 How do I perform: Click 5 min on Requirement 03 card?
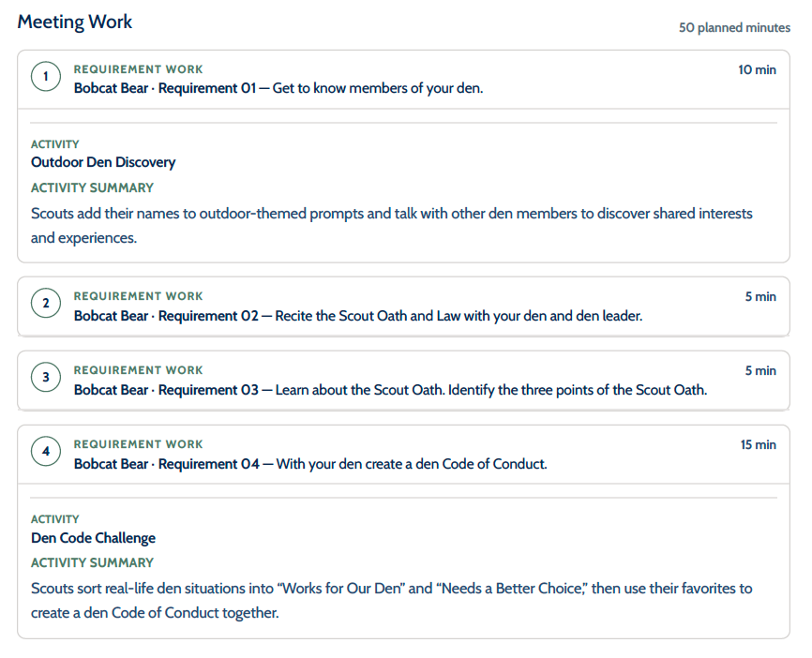(760, 370)
